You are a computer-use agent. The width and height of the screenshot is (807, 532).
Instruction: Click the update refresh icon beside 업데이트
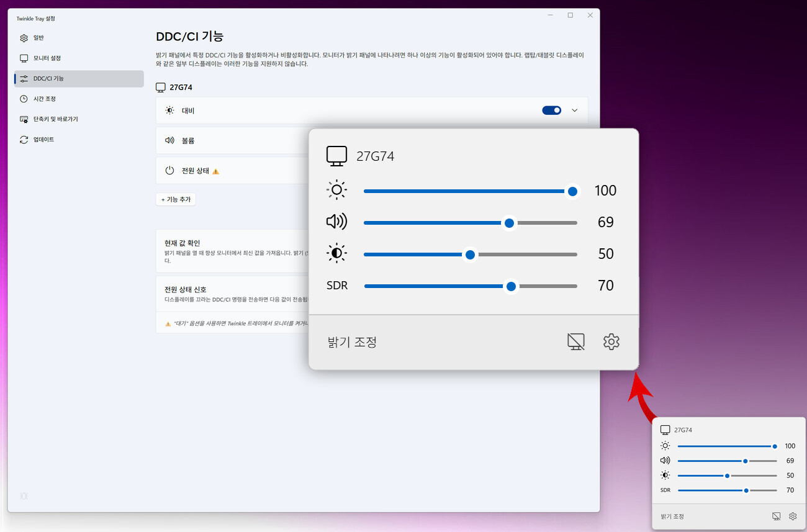click(x=24, y=139)
